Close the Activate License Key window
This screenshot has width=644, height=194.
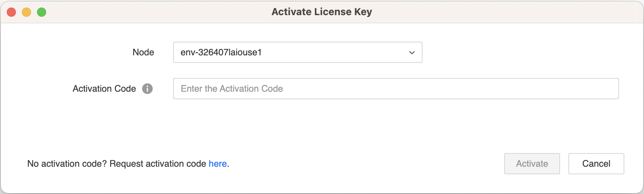pyautogui.click(x=11, y=12)
